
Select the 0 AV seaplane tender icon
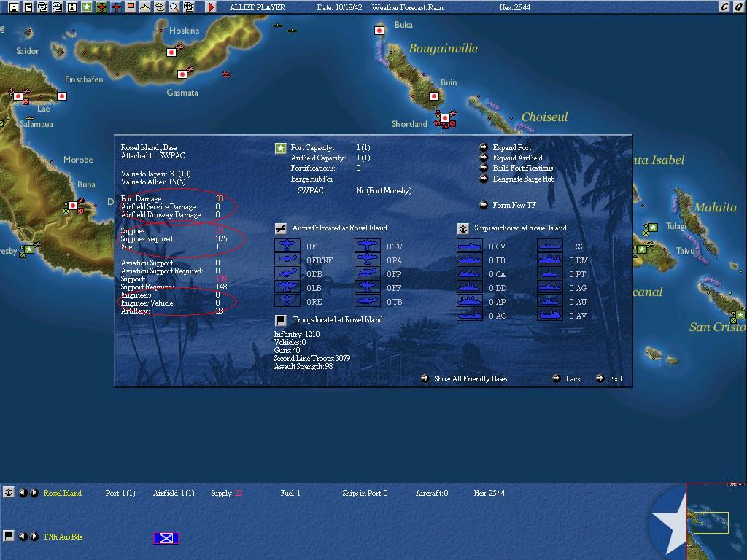coord(550,315)
